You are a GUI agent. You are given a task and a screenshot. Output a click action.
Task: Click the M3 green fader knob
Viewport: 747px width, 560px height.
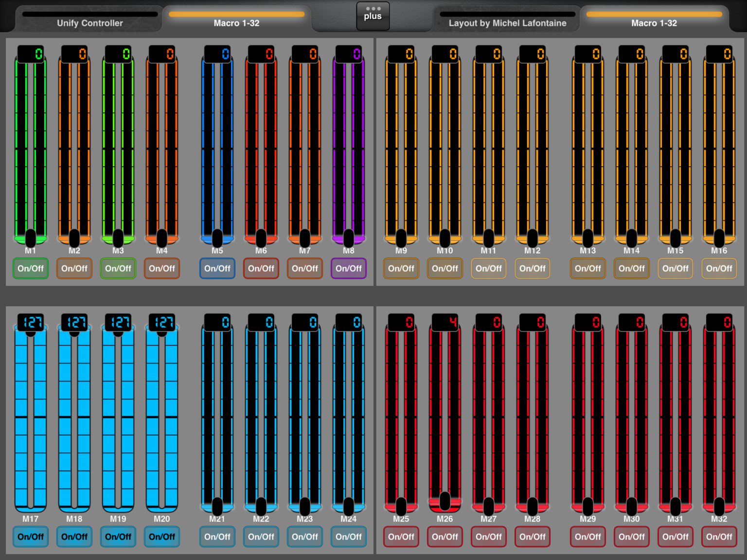(118, 238)
